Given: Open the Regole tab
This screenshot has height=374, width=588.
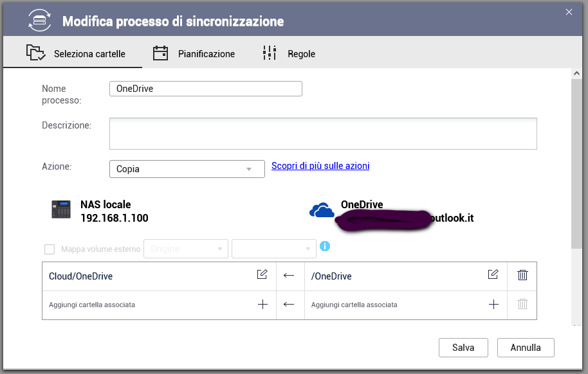Looking at the screenshot, I should [289, 54].
